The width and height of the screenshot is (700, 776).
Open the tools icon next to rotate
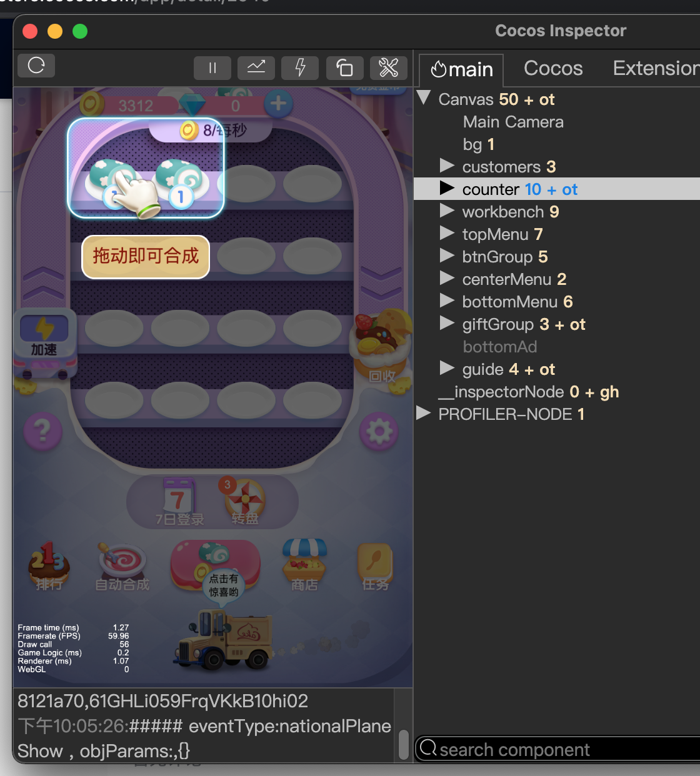(388, 68)
